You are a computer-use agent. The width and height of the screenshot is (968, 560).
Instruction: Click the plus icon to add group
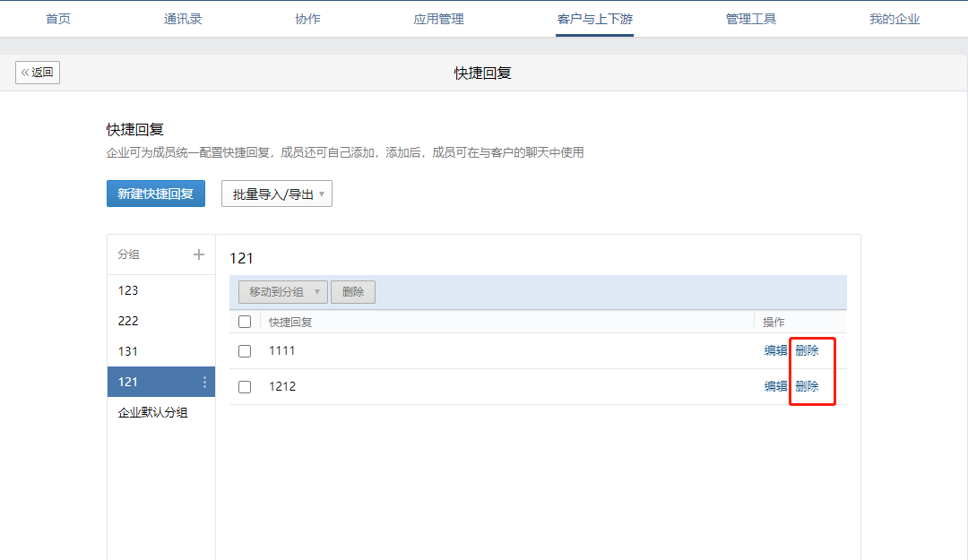pos(199,254)
